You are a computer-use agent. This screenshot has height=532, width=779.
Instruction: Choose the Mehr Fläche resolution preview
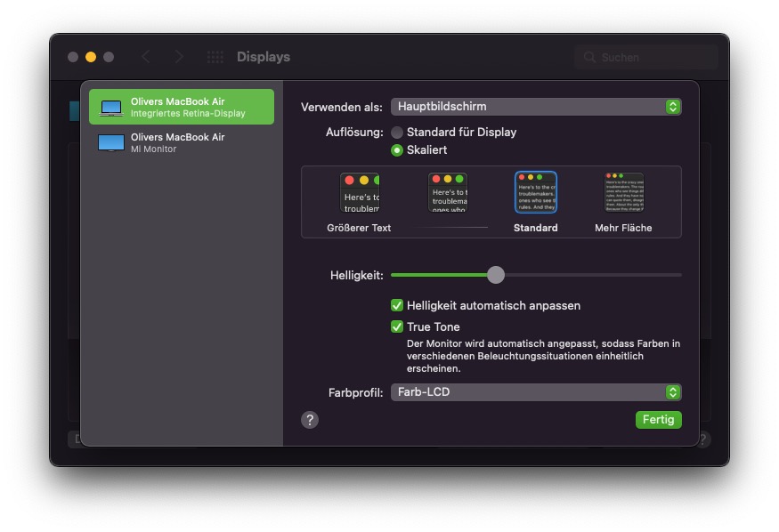pyautogui.click(x=623, y=192)
